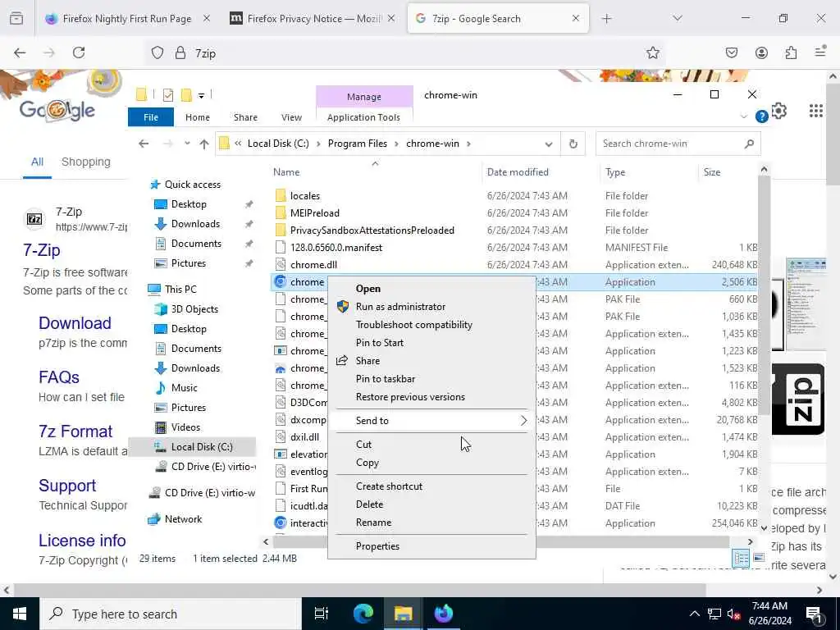Viewport: 840px width, 630px height.
Task: Click the Firefox Nightly taskbar icon
Action: pos(444,614)
